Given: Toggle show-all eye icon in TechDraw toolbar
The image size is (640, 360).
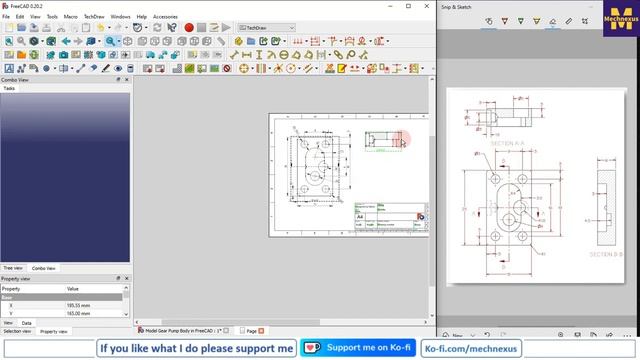Looking at the screenshot, I should pyautogui.click(x=118, y=69).
